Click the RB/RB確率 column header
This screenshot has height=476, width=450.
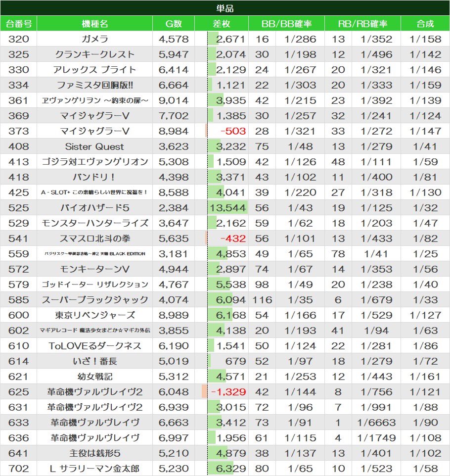[362, 24]
